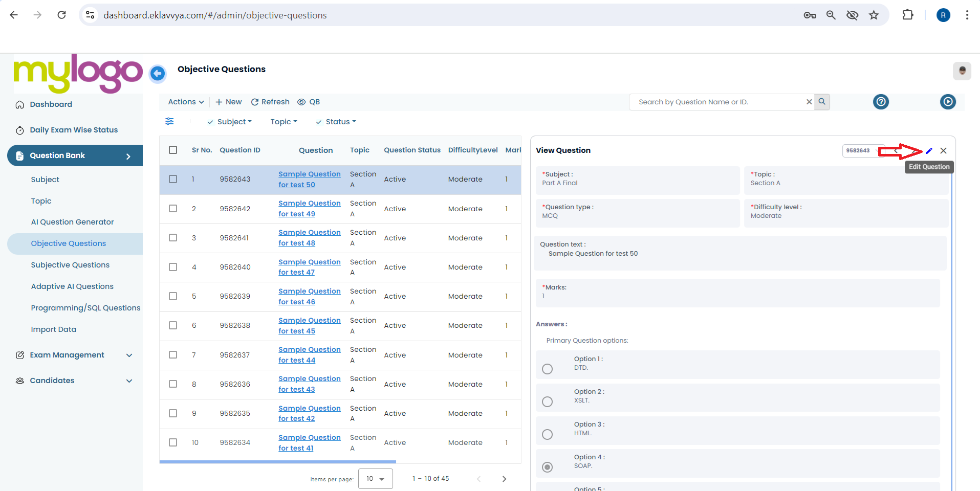Image resolution: width=980 pixels, height=491 pixels.
Task: Clear the search box with X icon
Action: [x=809, y=102]
